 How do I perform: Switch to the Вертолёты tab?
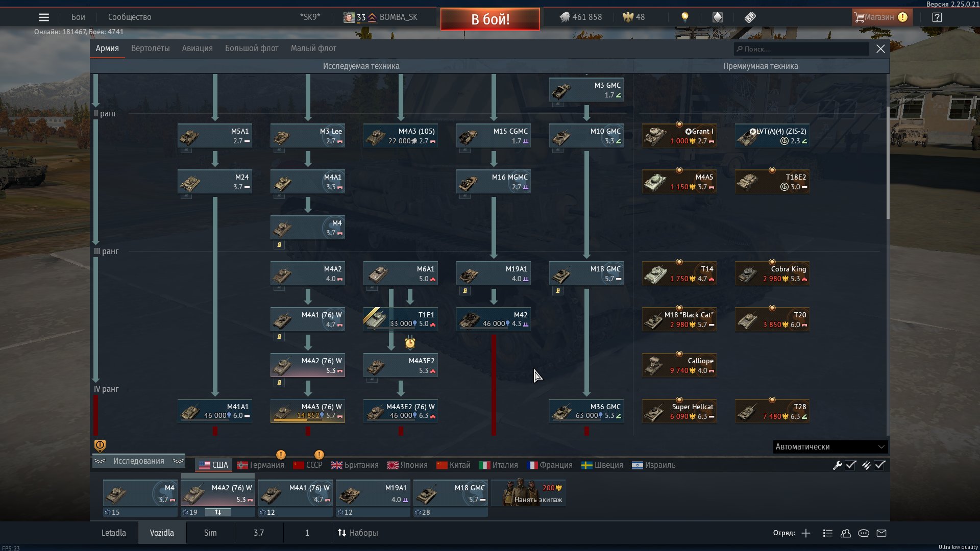click(x=151, y=48)
